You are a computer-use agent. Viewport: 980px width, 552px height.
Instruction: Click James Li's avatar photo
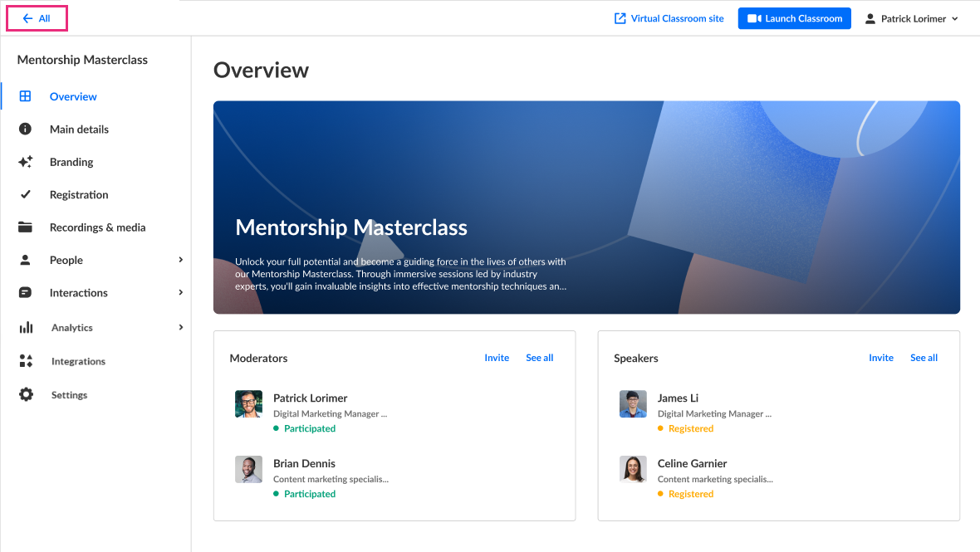pos(633,404)
